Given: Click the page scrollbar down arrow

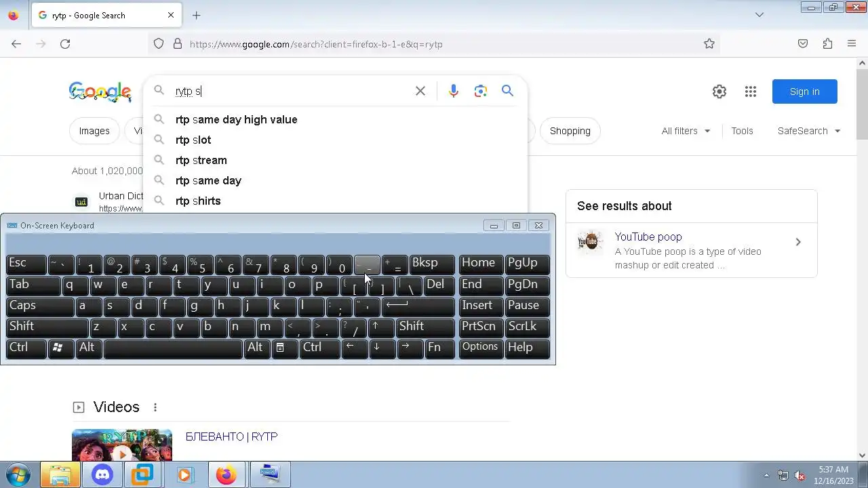Looking at the screenshot, I should click(x=863, y=455).
